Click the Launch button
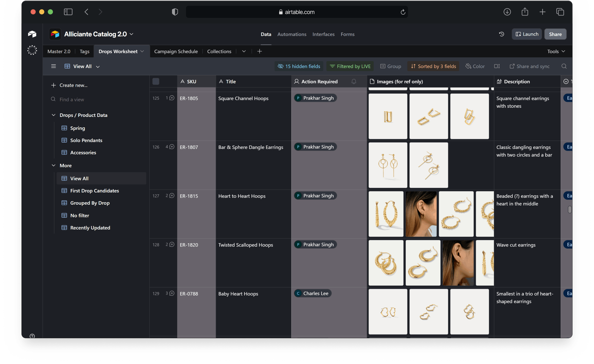This screenshot has height=364, width=594. click(526, 34)
